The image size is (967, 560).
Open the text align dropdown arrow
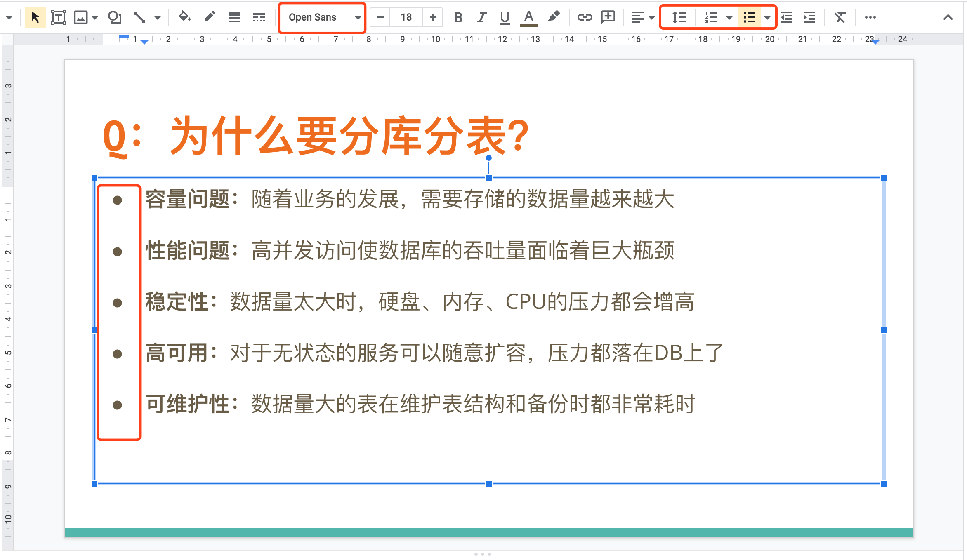point(651,18)
